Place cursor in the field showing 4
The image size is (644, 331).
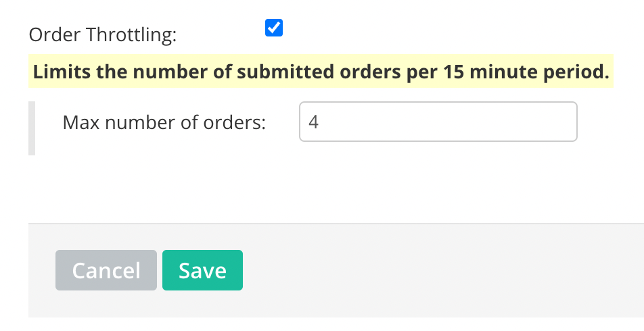click(438, 122)
